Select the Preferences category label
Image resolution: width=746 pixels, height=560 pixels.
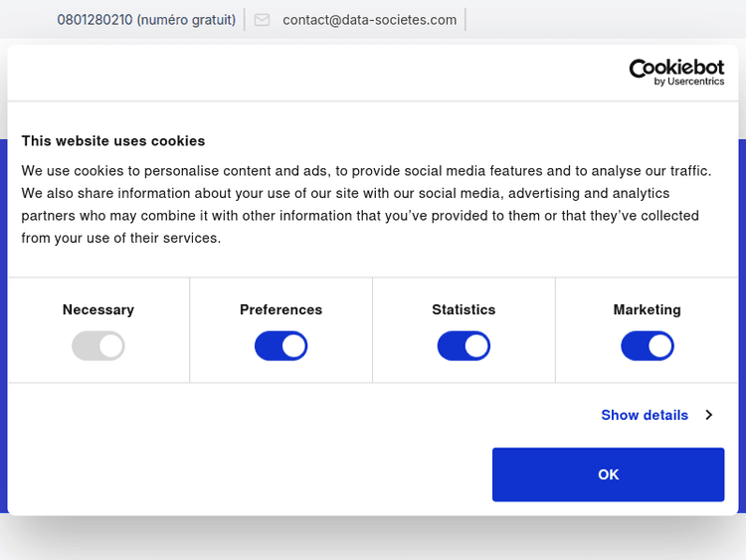click(280, 309)
